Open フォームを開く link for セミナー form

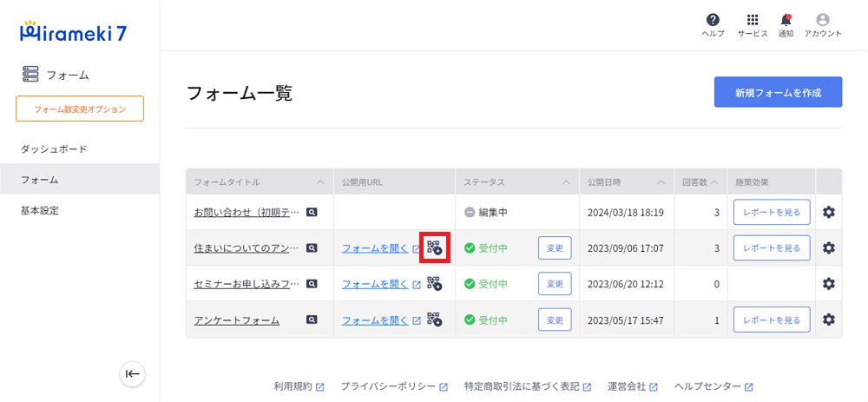point(375,284)
